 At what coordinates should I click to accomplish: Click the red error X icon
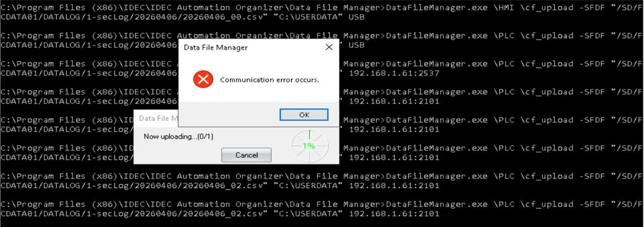click(x=203, y=80)
